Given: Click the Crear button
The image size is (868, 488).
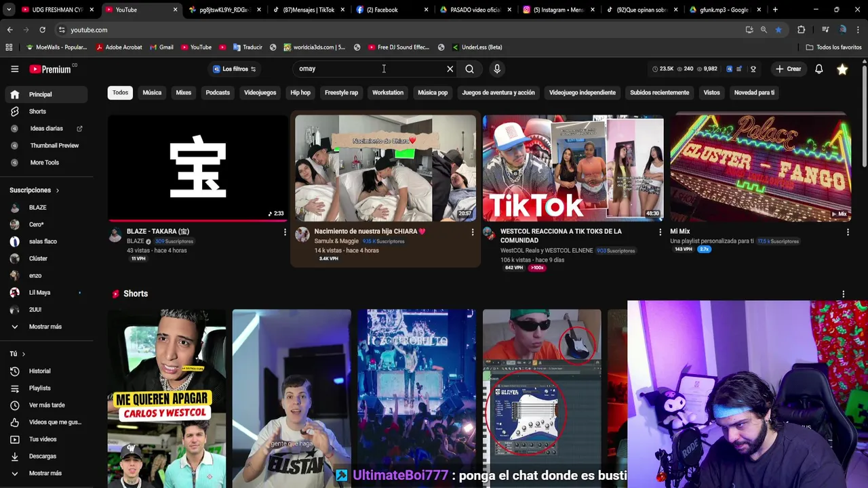Looking at the screenshot, I should click(x=789, y=68).
